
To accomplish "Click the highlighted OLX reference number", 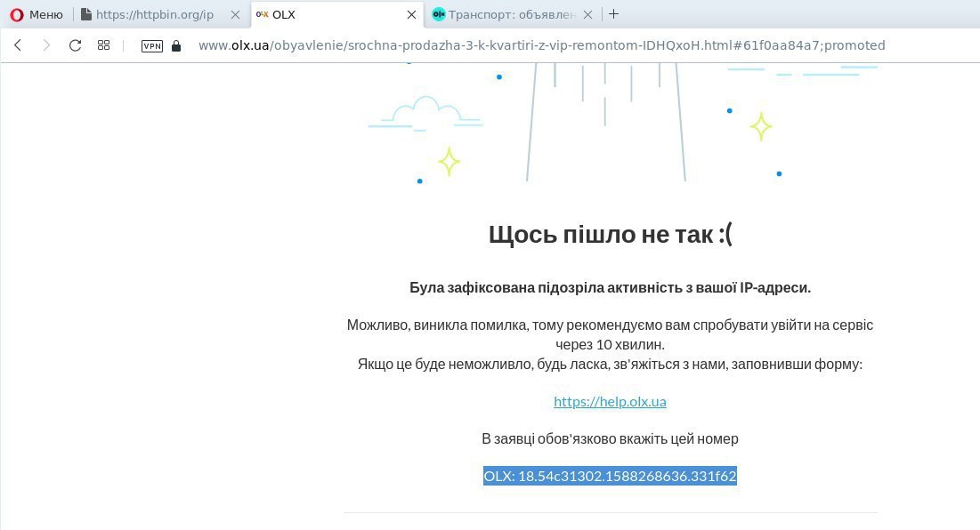I will pyautogui.click(x=610, y=476).
